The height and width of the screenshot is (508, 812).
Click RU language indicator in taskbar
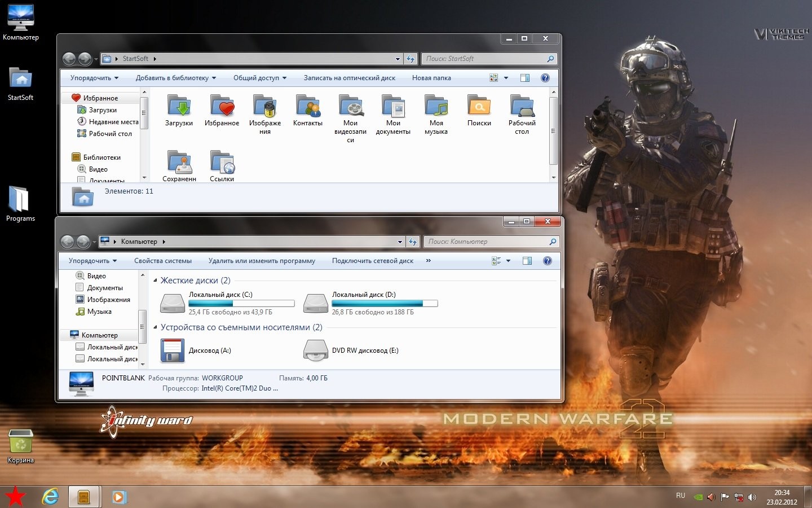click(681, 496)
